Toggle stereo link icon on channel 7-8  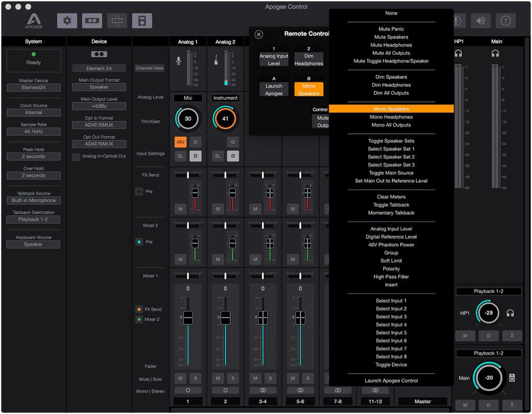[x=338, y=390]
